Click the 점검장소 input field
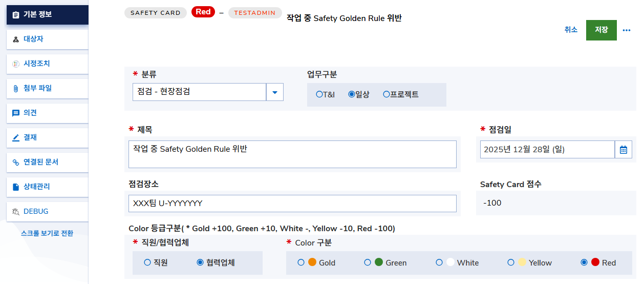The width and height of the screenshot is (644, 284). pos(292,204)
